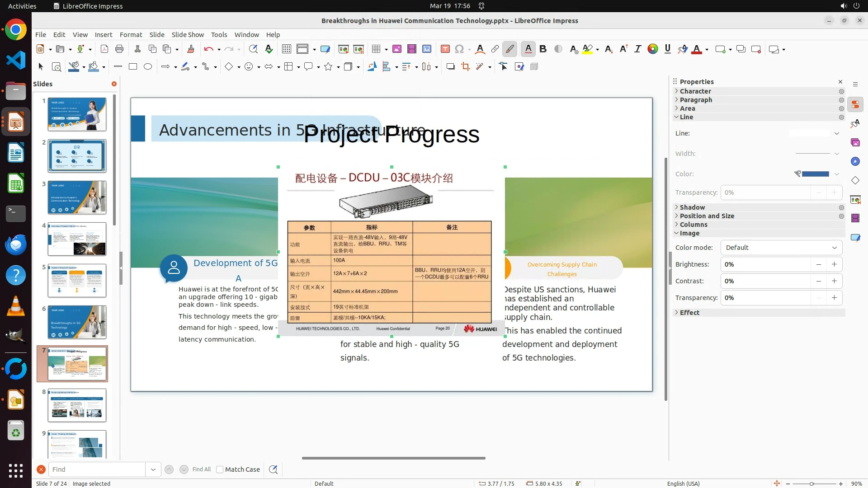
Task: Toggle the Underline formatting button
Action: click(667, 49)
